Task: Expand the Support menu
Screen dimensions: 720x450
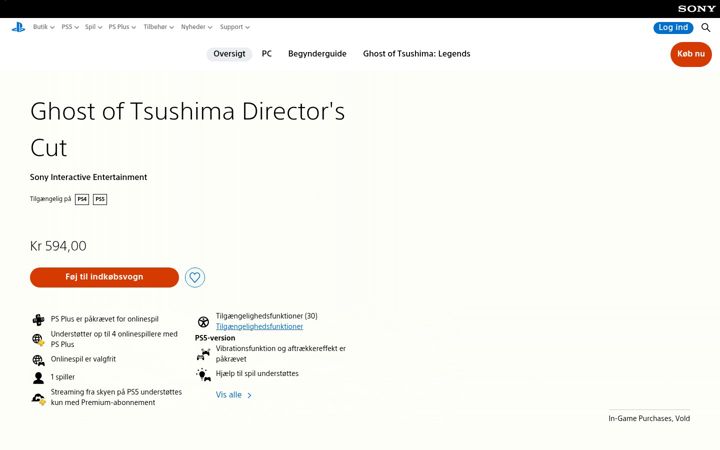Action: [x=235, y=27]
